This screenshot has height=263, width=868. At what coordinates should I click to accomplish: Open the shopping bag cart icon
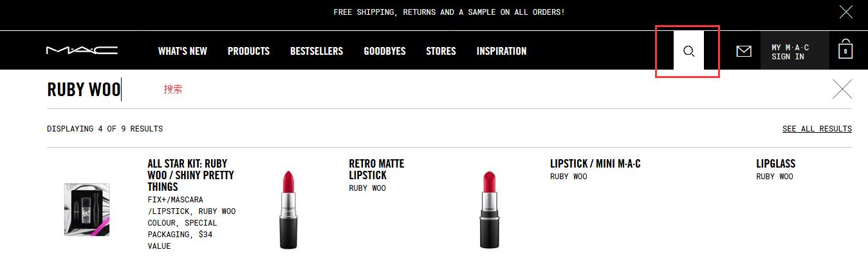pos(845,50)
